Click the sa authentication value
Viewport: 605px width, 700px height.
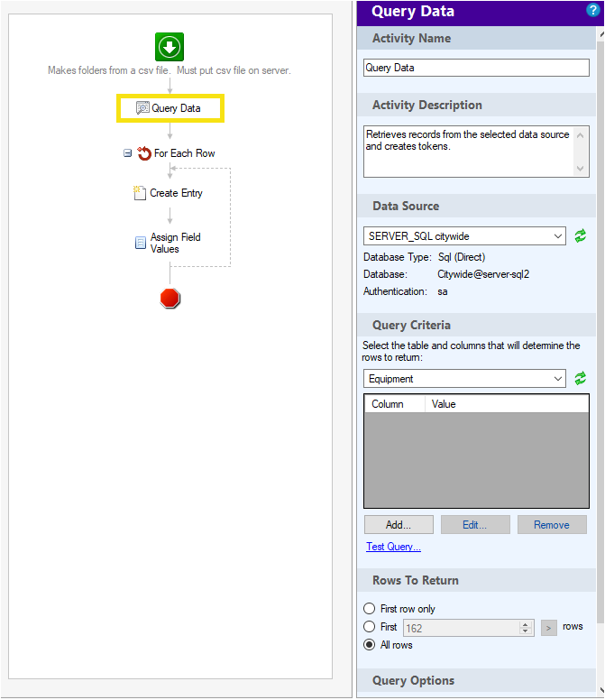[442, 291]
